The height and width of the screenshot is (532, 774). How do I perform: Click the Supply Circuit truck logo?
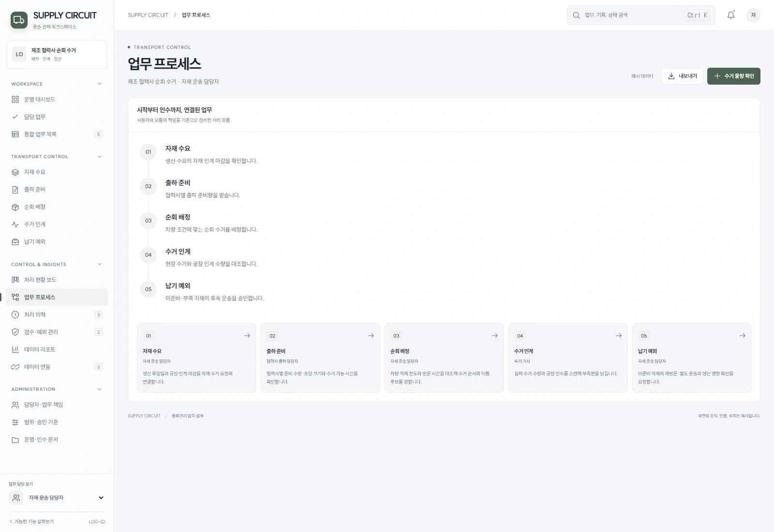coord(19,20)
